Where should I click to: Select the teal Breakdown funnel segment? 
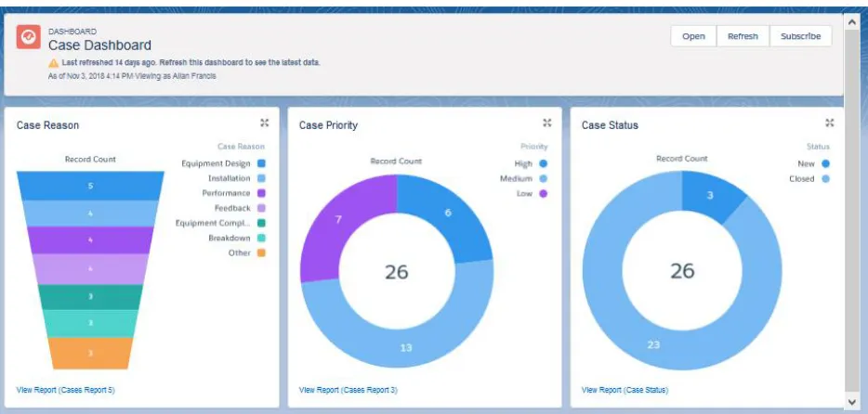click(x=90, y=323)
